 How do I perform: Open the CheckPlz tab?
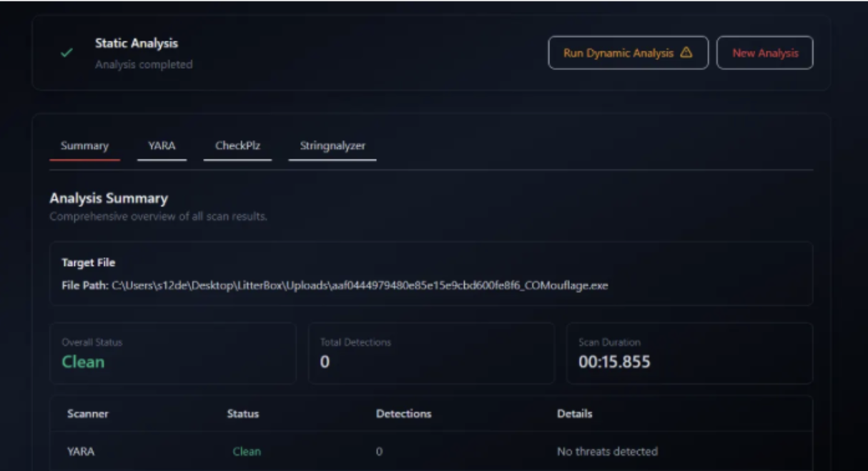pos(237,147)
